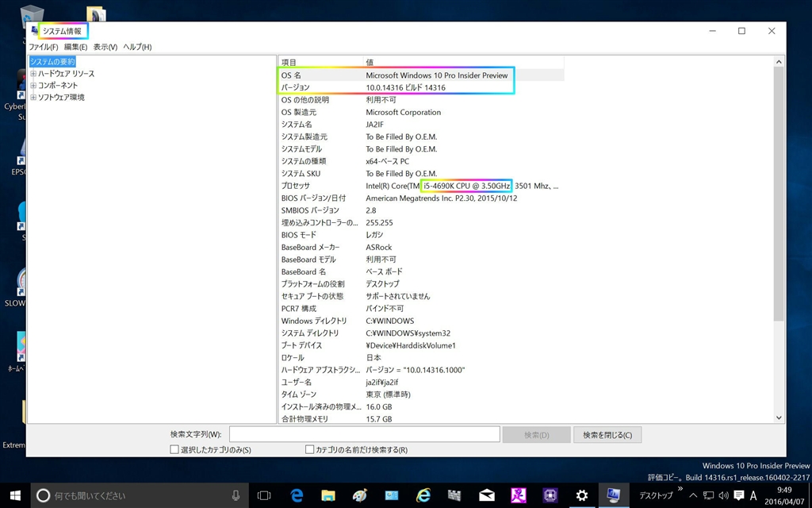Expand the デスクトップ toolbar chevron
This screenshot has width=812, height=508.
[x=680, y=489]
